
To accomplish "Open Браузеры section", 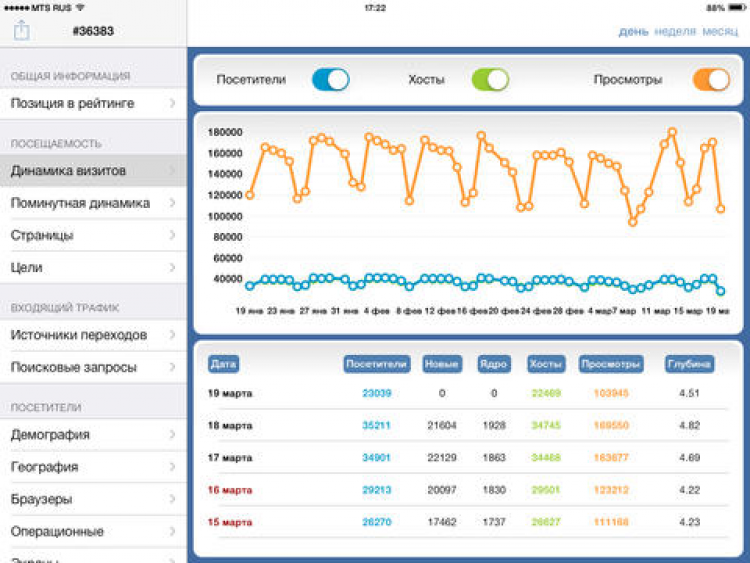I will (93, 499).
